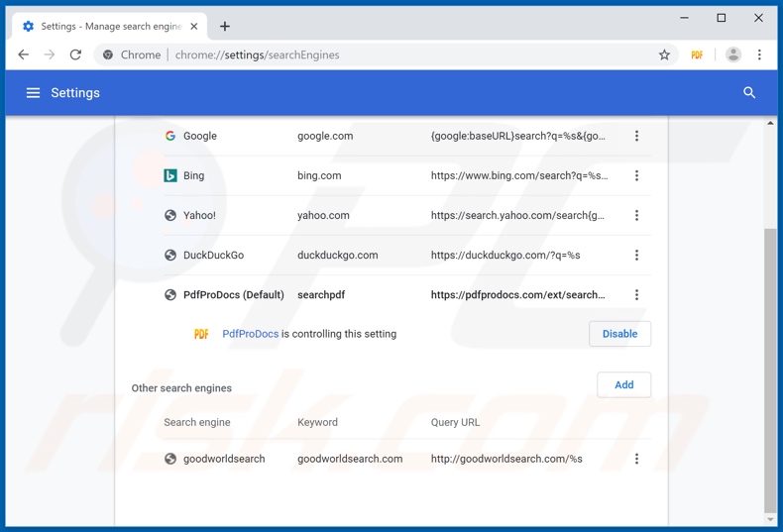Click the Google logo icon in list
Screen dimensions: 783x532
coord(170,136)
